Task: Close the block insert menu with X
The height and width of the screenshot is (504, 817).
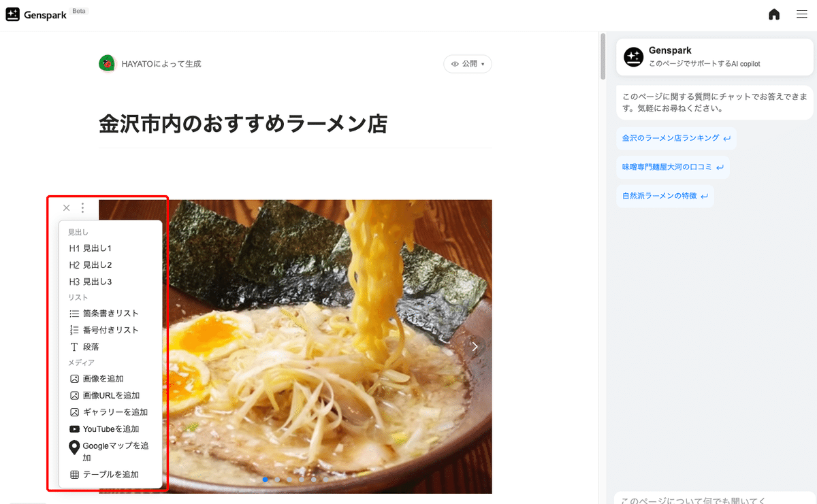Action: tap(66, 208)
